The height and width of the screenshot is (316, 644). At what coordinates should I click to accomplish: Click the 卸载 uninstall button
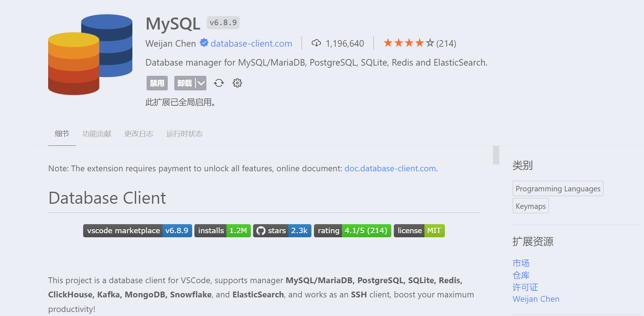185,83
